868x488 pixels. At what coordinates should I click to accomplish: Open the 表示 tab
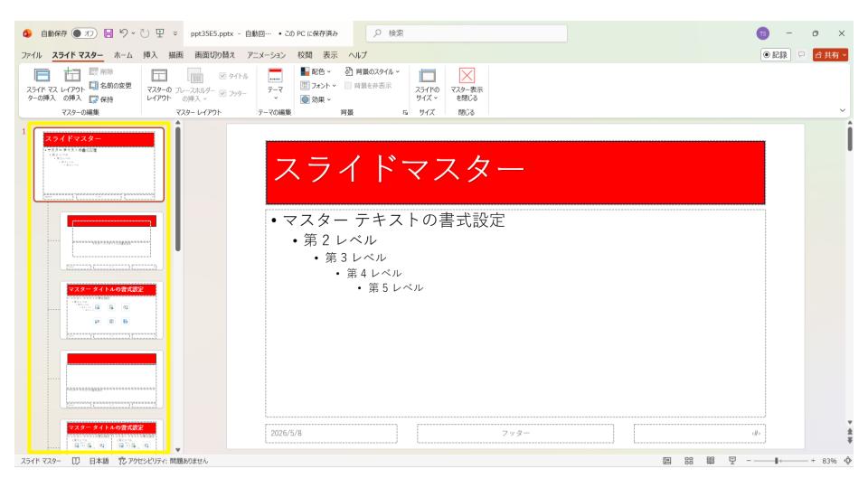click(331, 55)
